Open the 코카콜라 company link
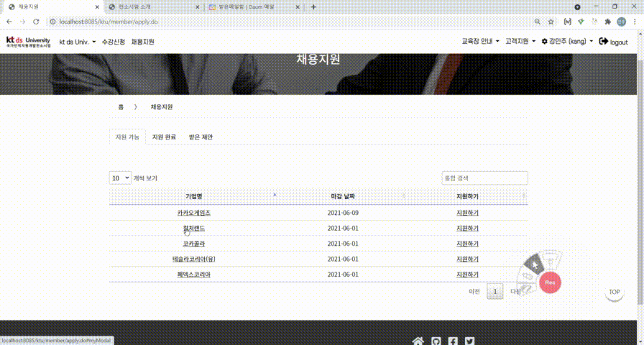Screen dimensions: 644x345 click(x=194, y=244)
